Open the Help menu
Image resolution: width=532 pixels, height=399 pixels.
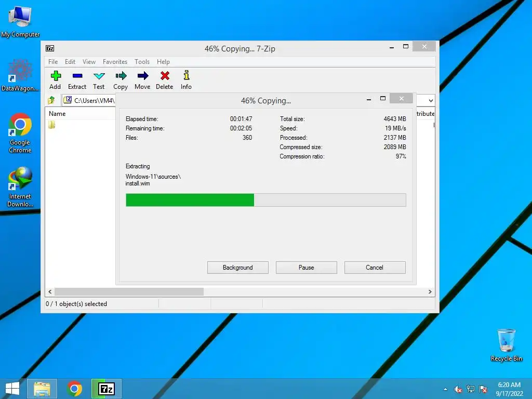point(163,62)
